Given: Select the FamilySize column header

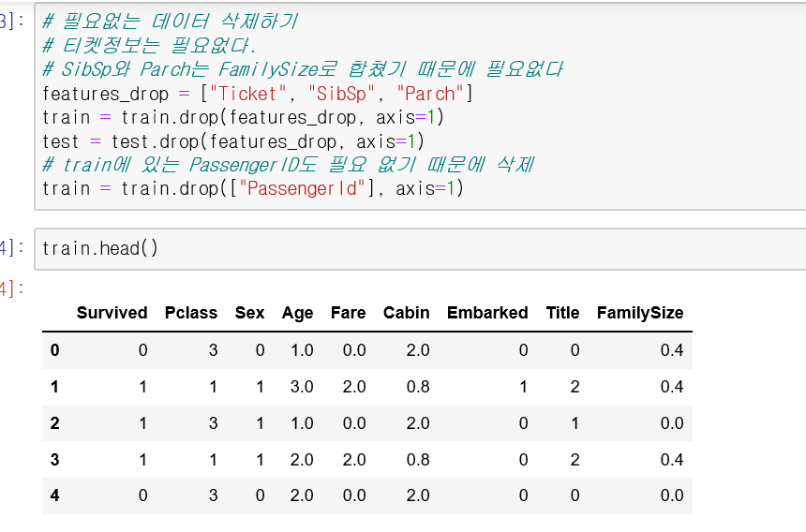Looking at the screenshot, I should tap(640, 313).
